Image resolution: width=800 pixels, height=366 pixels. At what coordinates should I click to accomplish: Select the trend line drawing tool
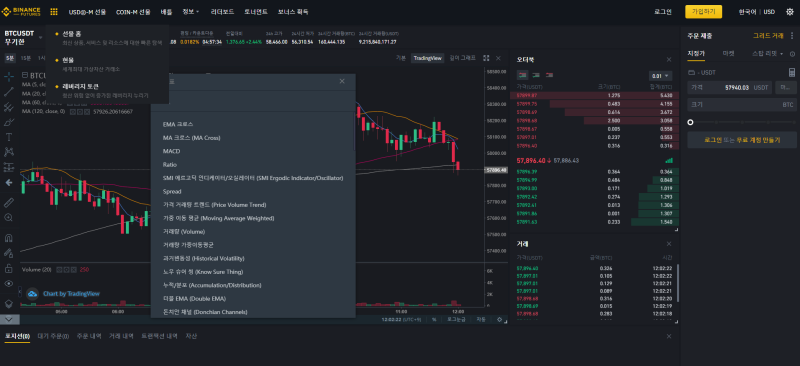(x=9, y=92)
